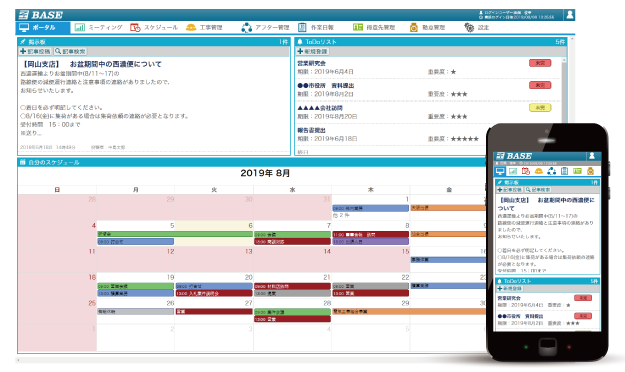Open the orange event on Friday August 2

(x=448, y=208)
